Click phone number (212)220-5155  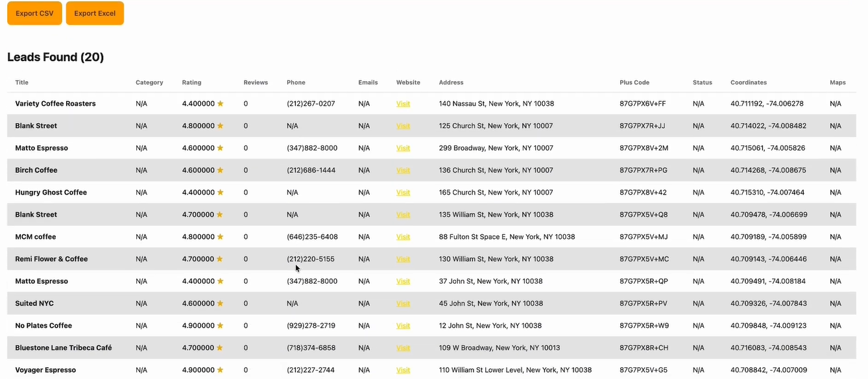[x=311, y=259]
